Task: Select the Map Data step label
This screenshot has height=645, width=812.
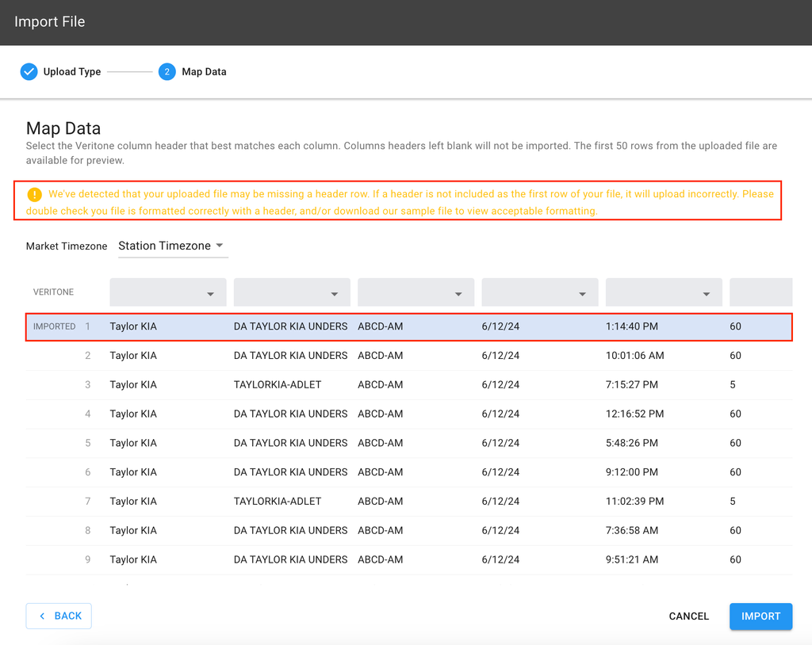Action: (x=204, y=71)
